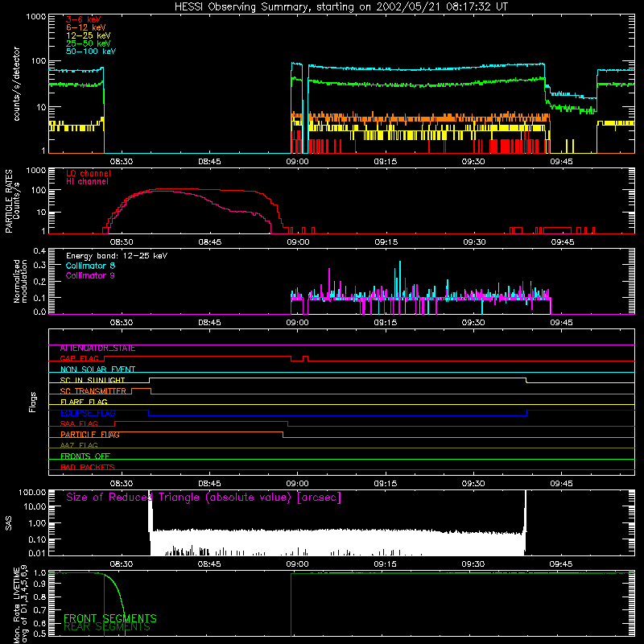
Task: Select the blue ECLIPSE_FLAG label
Action: (88, 413)
